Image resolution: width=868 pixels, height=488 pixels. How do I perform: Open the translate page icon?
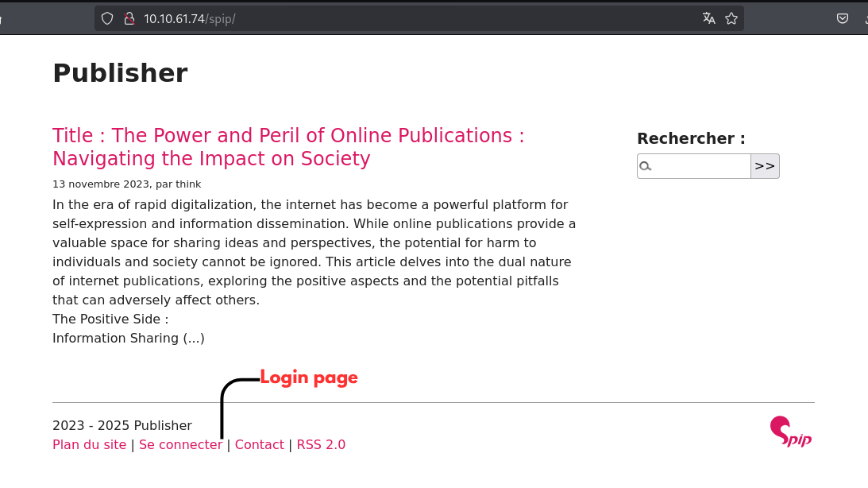708,18
